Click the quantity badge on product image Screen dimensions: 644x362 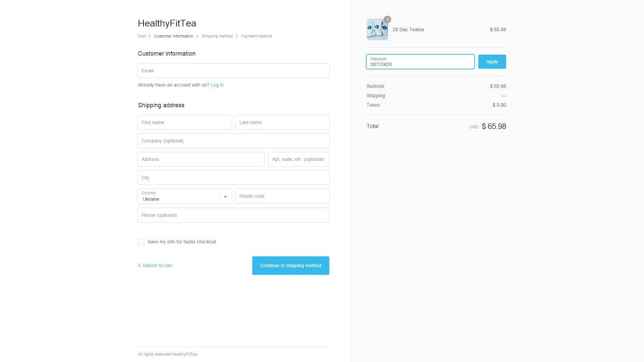tap(387, 20)
